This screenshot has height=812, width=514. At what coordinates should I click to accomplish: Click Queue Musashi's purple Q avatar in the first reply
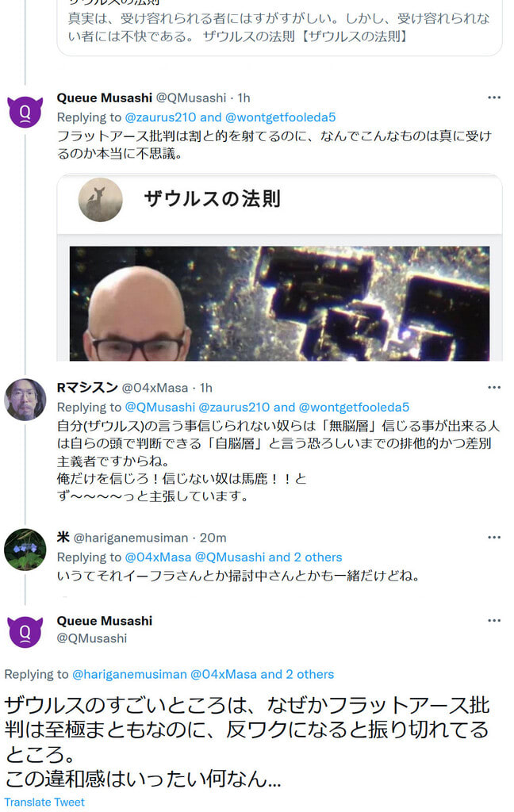pyautogui.click(x=25, y=111)
